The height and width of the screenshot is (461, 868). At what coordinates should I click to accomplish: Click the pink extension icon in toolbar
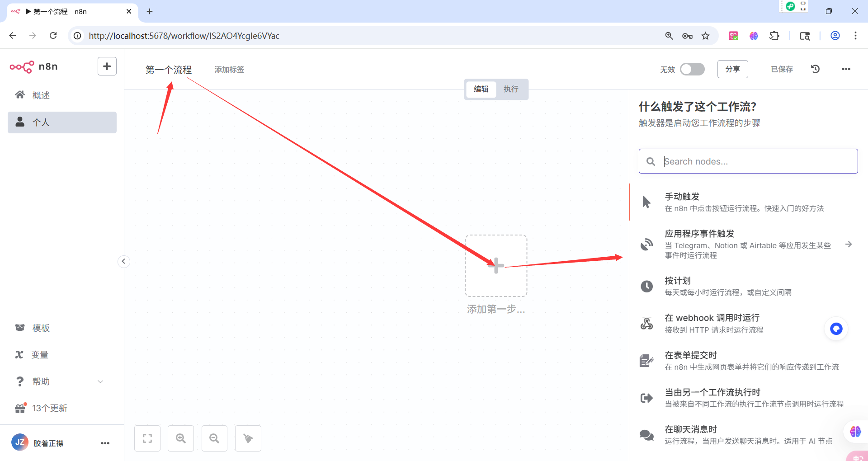point(733,36)
